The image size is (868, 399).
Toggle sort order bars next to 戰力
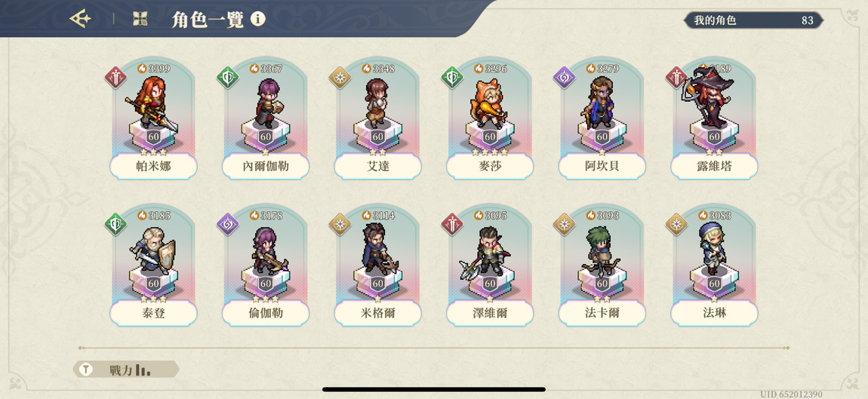(x=143, y=370)
